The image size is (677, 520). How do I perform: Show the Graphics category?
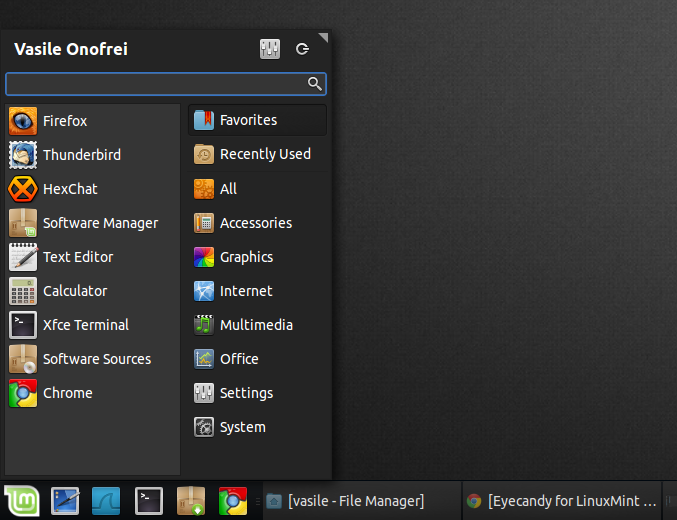tap(257, 257)
